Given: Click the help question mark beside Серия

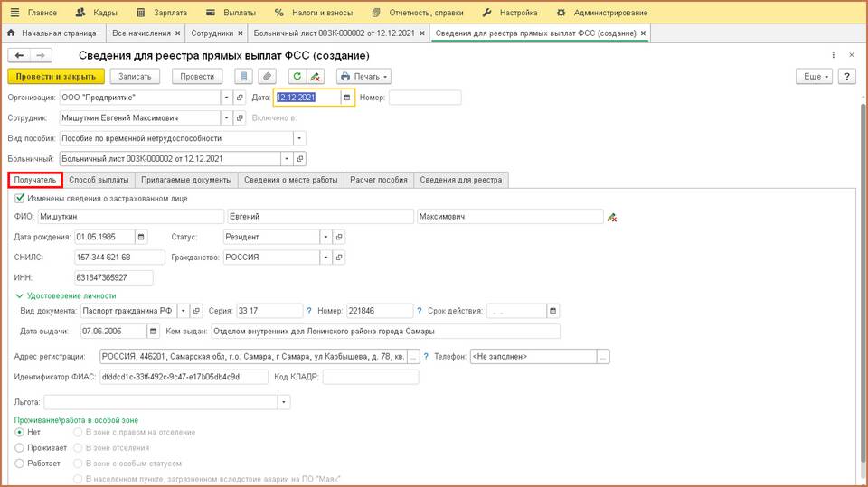Looking at the screenshot, I should click(x=308, y=311).
